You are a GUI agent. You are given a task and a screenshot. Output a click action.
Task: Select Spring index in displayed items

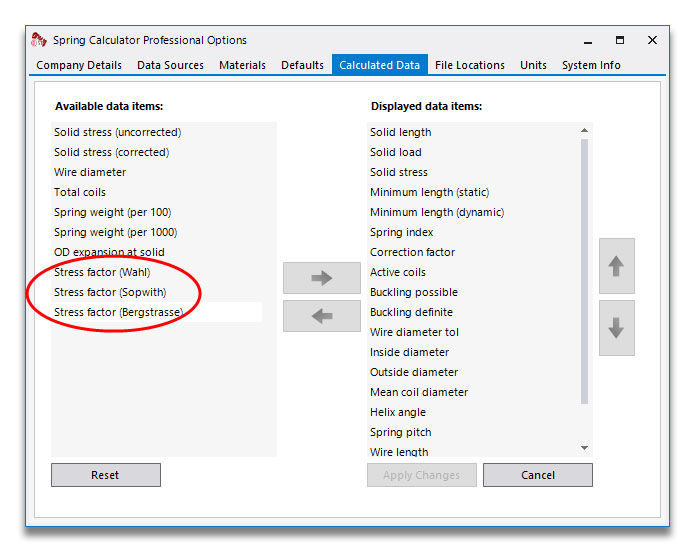402,232
